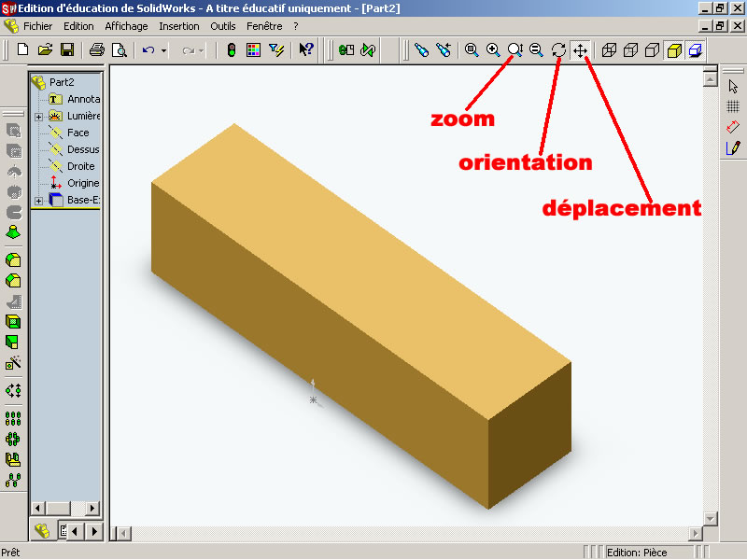The height and width of the screenshot is (560, 747).
Task: Click the Loft feature icon in the sidebar
Action: [x=13, y=232]
